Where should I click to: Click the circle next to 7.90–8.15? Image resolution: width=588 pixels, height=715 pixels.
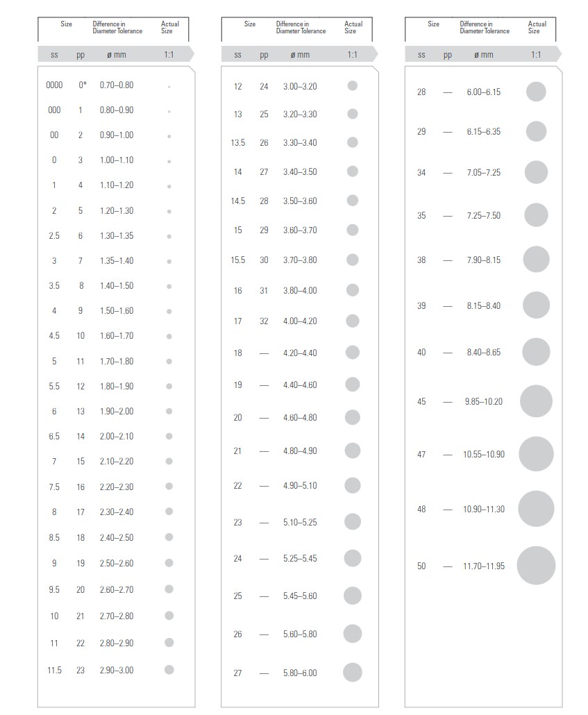(536, 260)
